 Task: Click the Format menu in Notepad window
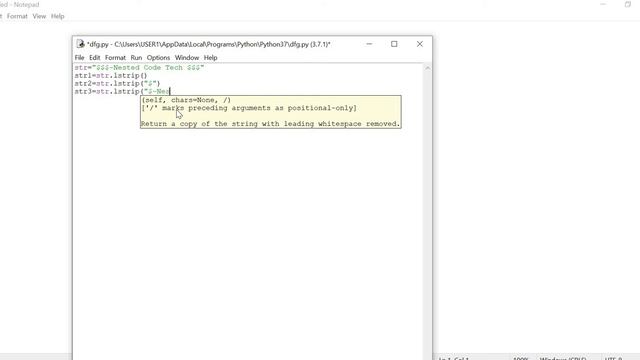point(17,16)
